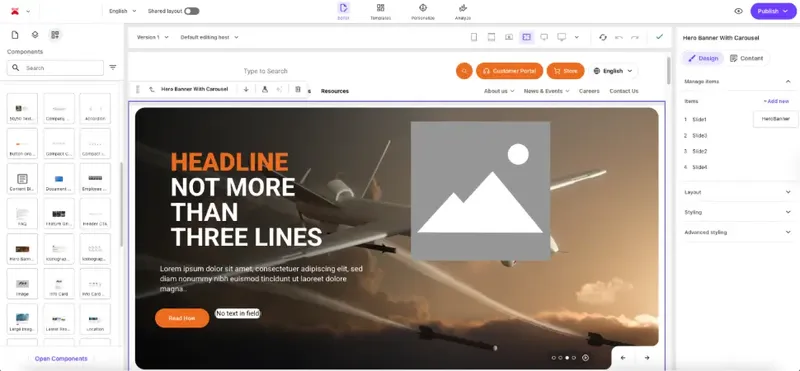The height and width of the screenshot is (371, 800).
Task: Toggle the Shared layout switch
Action: 191,11
